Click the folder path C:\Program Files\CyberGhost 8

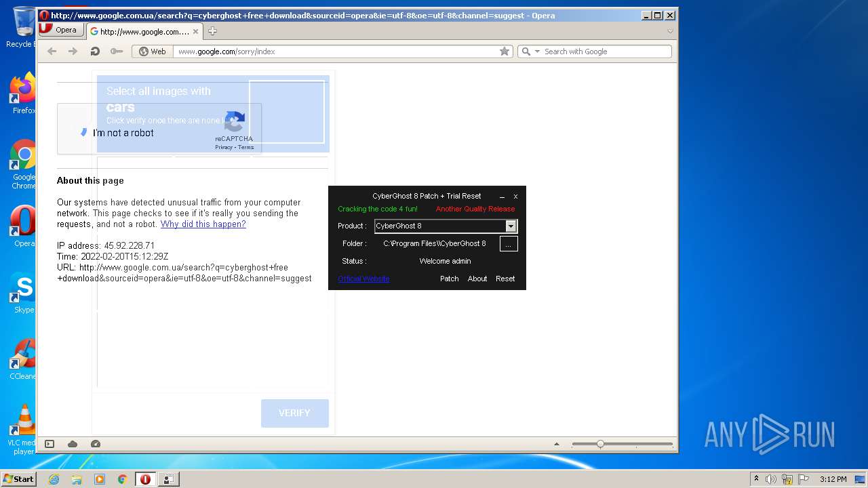coord(435,243)
